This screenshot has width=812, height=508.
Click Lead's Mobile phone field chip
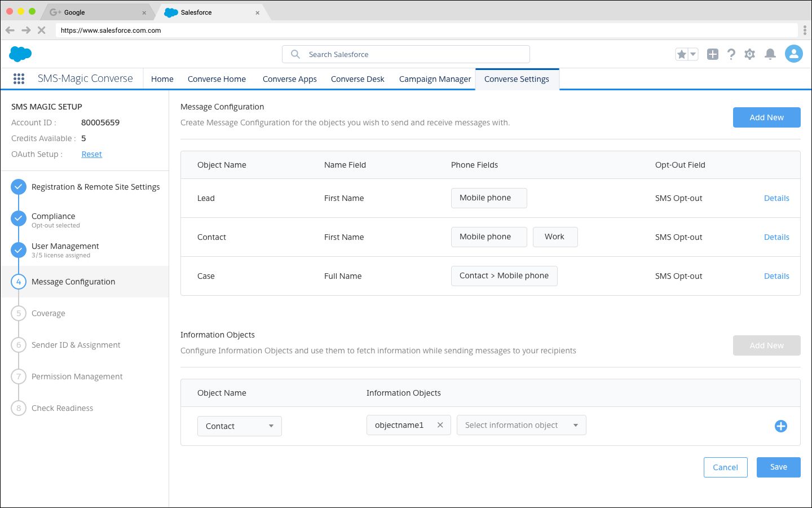pyautogui.click(x=489, y=198)
